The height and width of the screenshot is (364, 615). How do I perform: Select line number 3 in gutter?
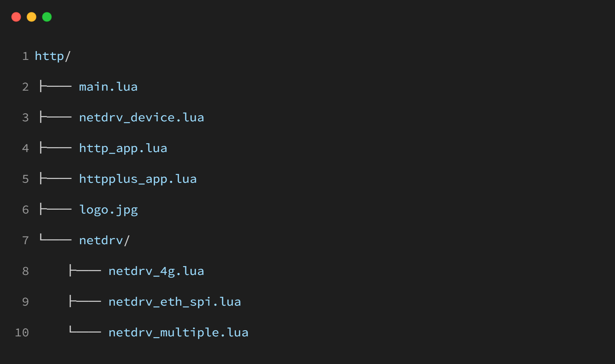pyautogui.click(x=25, y=117)
